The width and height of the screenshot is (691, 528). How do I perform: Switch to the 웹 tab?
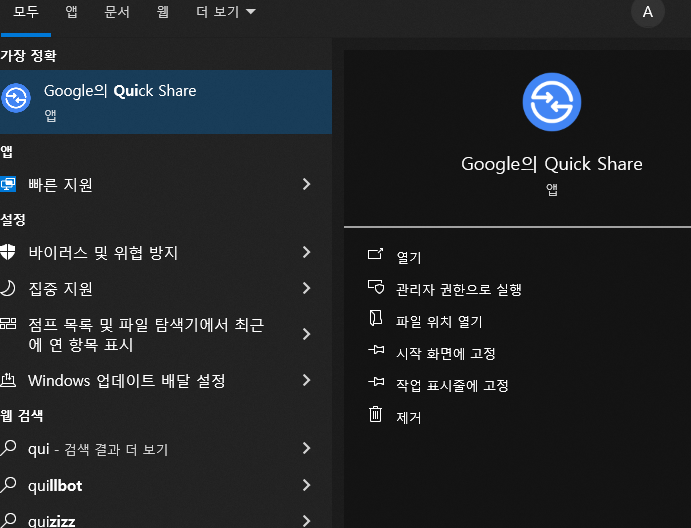163,12
